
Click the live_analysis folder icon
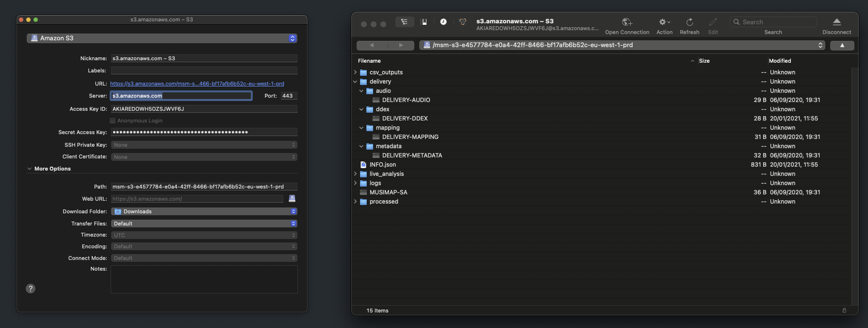click(363, 174)
